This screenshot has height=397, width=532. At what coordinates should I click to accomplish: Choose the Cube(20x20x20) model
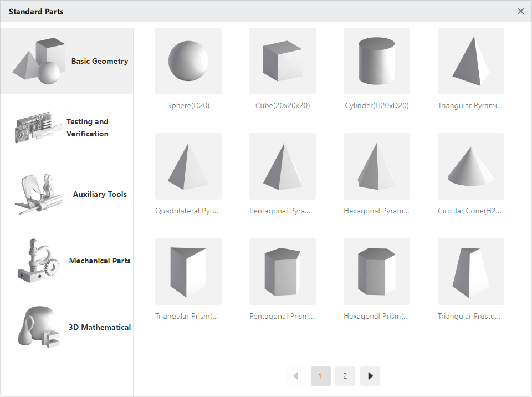283,61
